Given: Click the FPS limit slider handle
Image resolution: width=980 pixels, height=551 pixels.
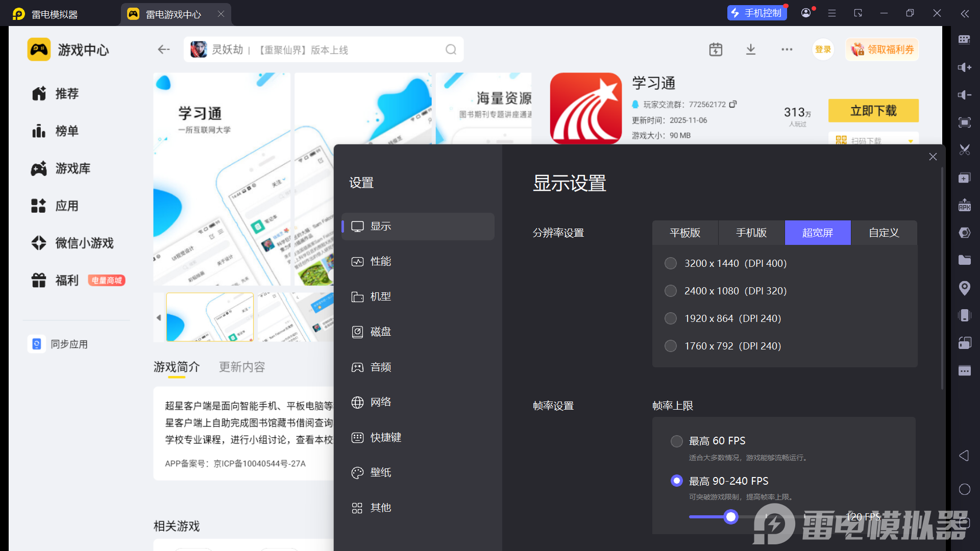Looking at the screenshot, I should click(731, 517).
